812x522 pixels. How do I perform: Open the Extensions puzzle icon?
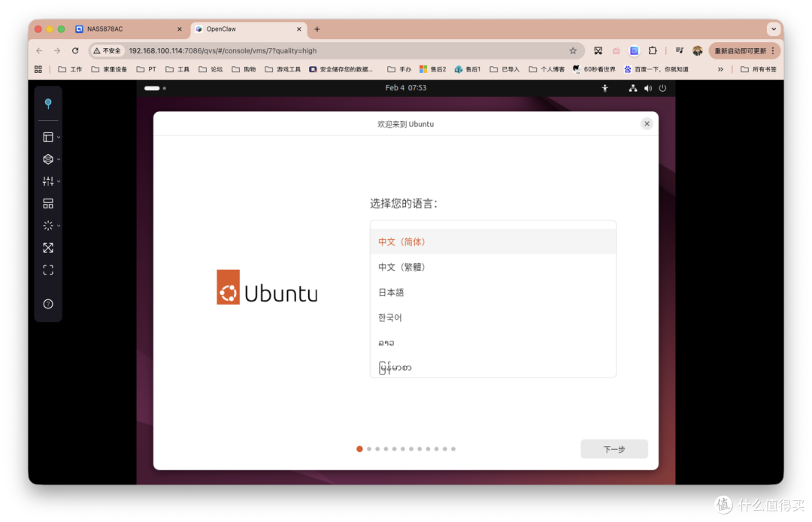coord(653,50)
